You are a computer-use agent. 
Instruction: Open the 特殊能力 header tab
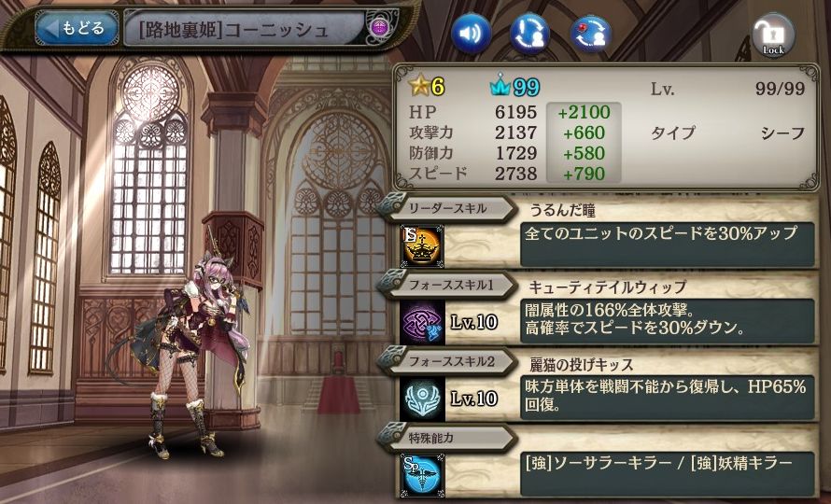446,438
